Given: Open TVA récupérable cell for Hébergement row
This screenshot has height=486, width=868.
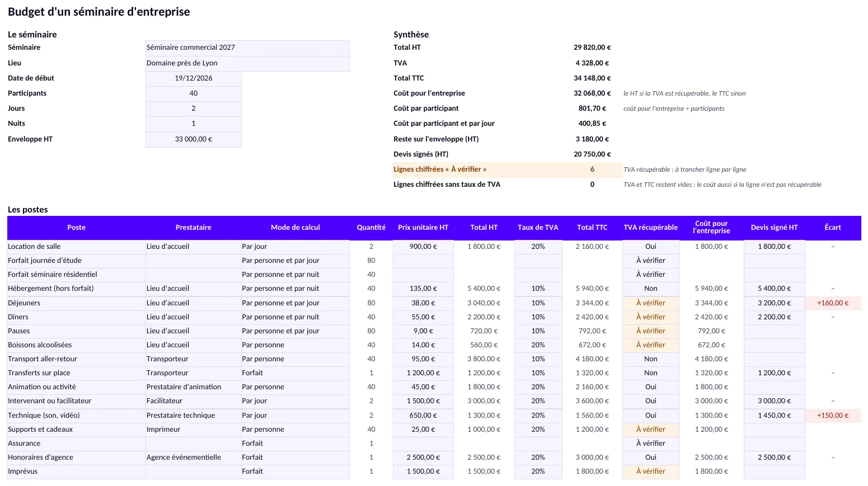Looking at the screenshot, I should point(651,289).
